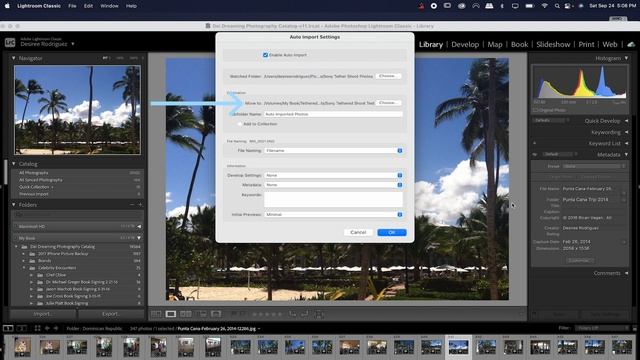
Task: Click in Subfolder Name text field
Action: pyautogui.click(x=333, y=114)
